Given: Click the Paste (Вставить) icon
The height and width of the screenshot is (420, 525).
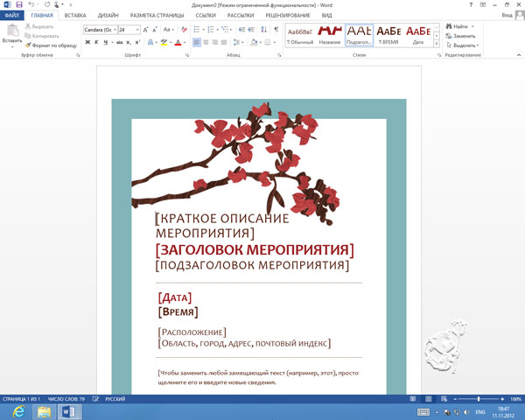Looking at the screenshot, I should pyautogui.click(x=12, y=31).
